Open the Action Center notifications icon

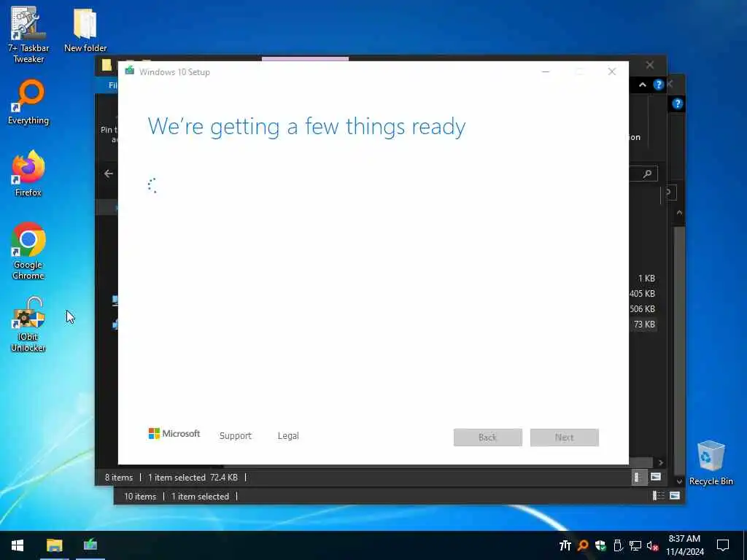tap(723, 545)
